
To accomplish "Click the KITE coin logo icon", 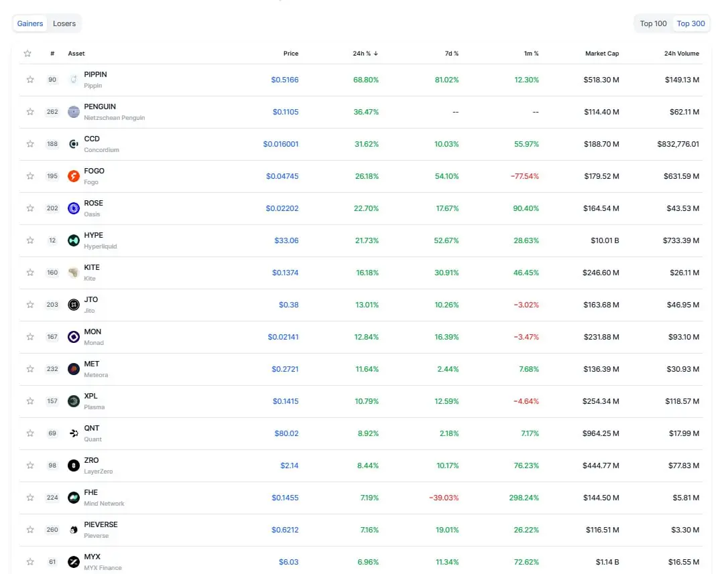I will pos(73,273).
